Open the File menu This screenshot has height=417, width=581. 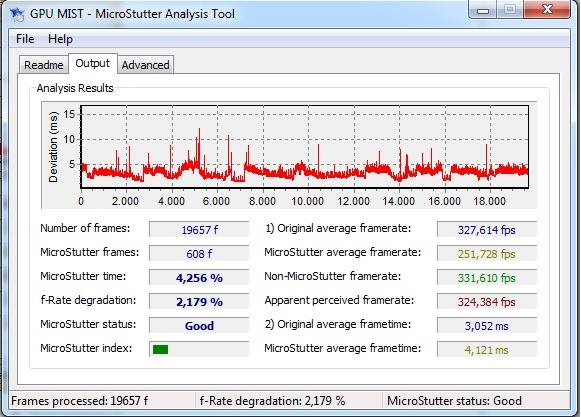point(25,39)
